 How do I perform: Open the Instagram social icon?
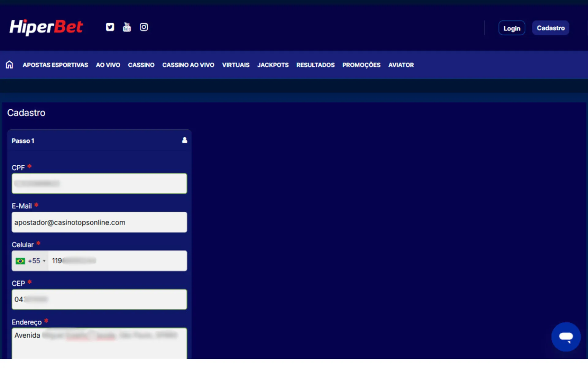point(144,27)
